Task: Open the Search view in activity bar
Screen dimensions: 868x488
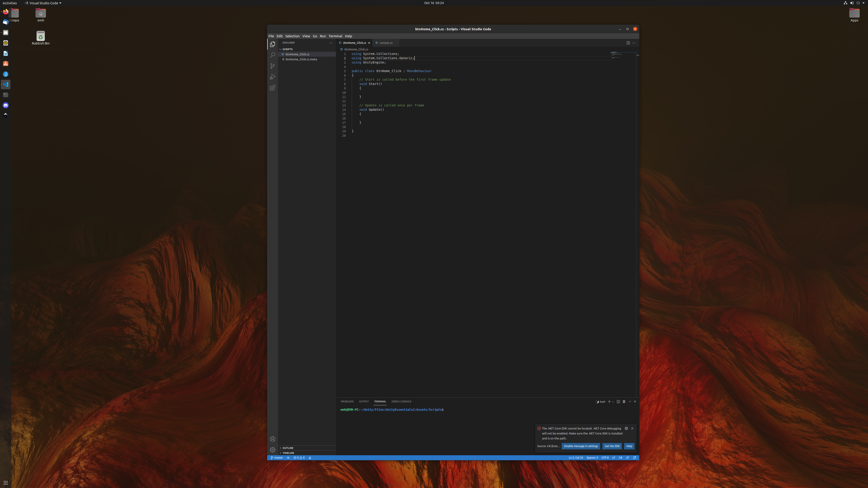Action: point(273,55)
